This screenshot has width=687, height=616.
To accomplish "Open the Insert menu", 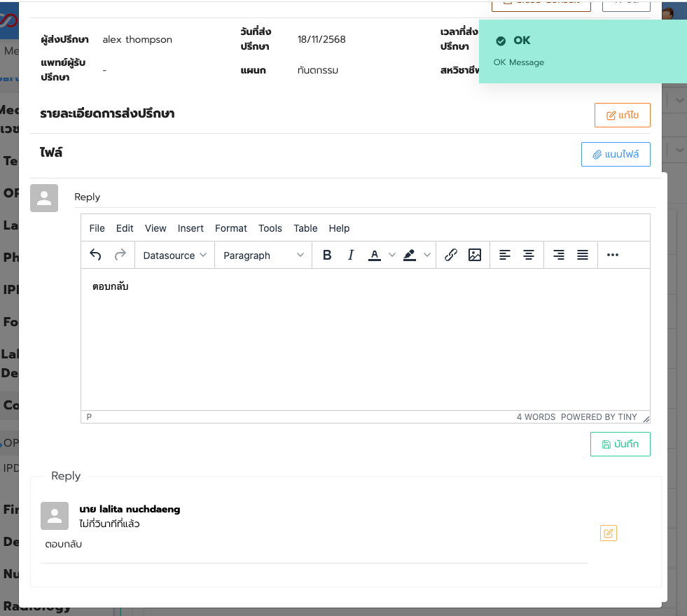I will pyautogui.click(x=190, y=228).
